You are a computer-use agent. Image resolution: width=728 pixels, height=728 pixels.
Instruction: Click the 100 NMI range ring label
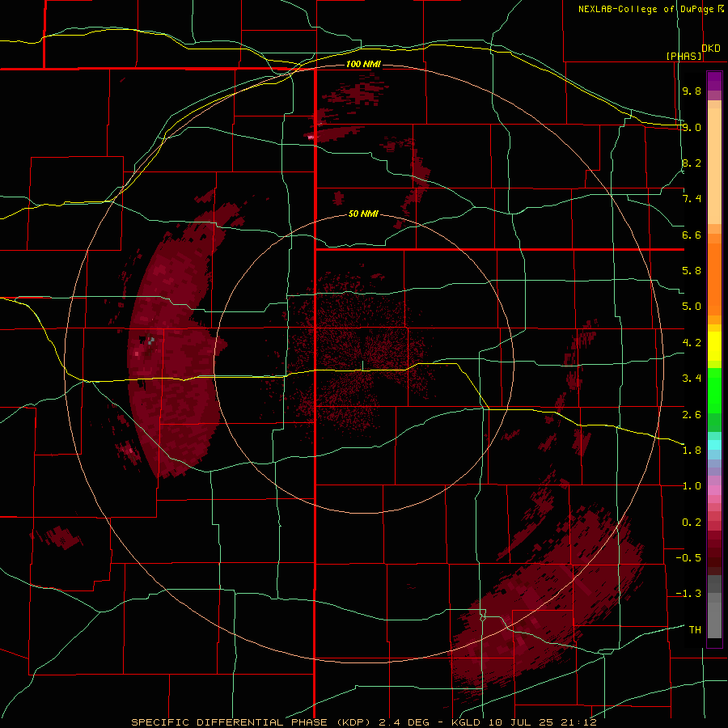[363, 64]
